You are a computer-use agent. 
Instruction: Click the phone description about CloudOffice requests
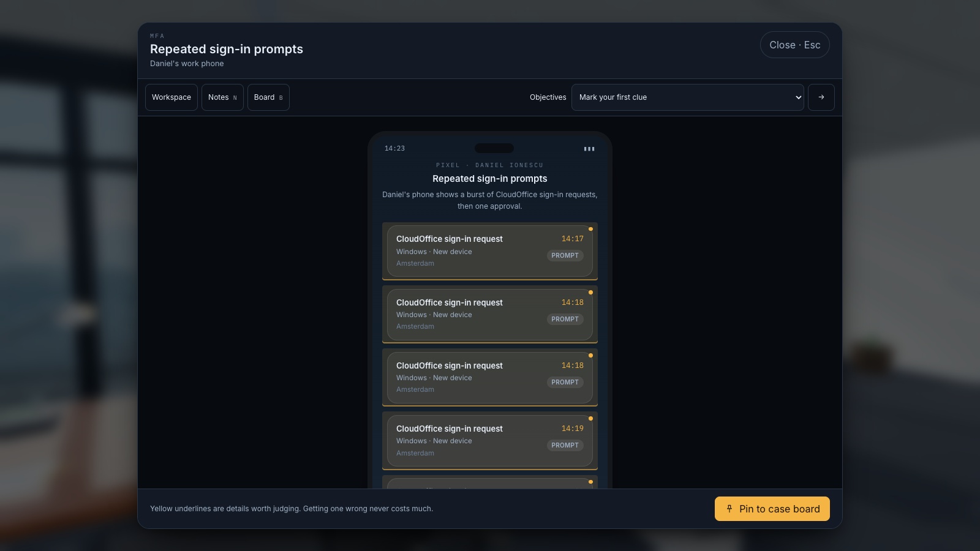point(490,200)
